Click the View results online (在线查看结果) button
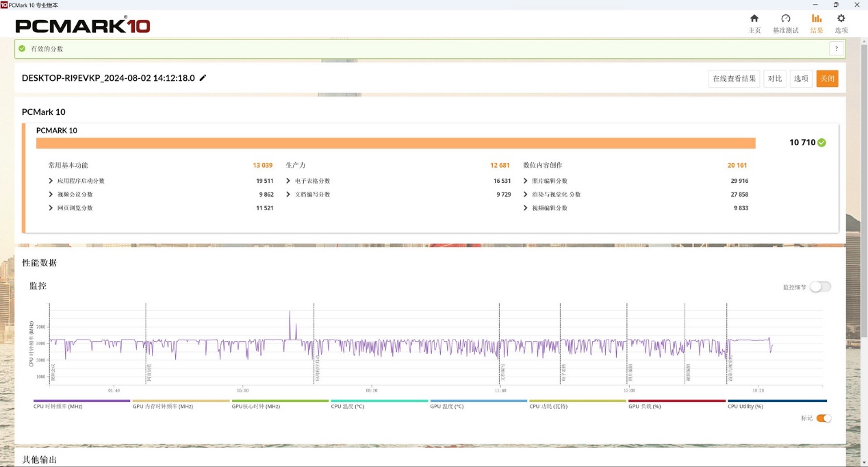 click(734, 79)
